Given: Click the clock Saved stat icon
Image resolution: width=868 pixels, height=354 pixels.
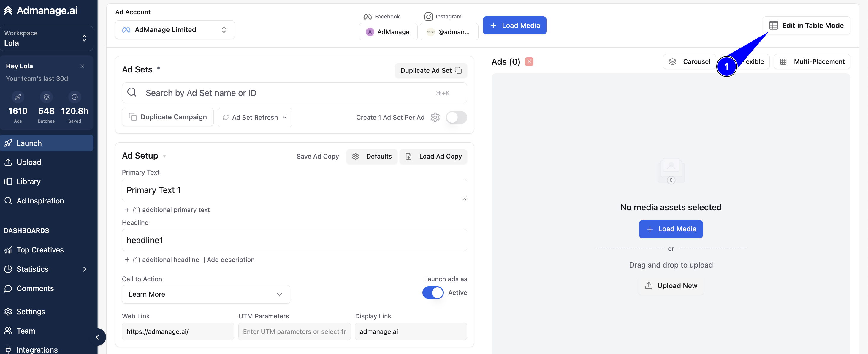Looking at the screenshot, I should coord(75,97).
